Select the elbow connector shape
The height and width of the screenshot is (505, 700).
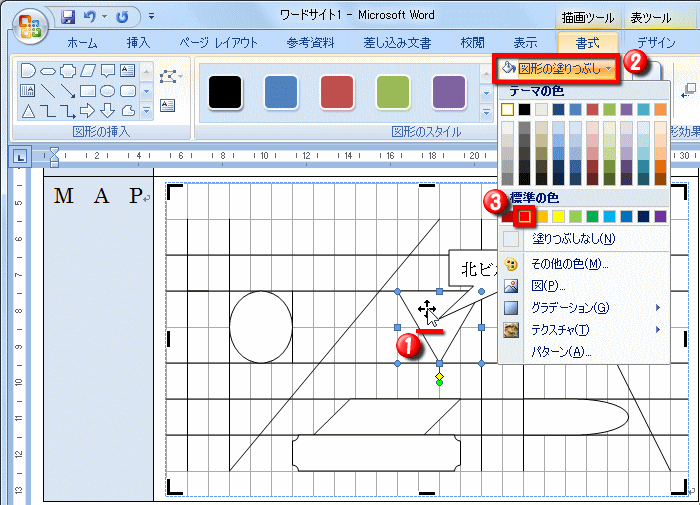point(48,111)
